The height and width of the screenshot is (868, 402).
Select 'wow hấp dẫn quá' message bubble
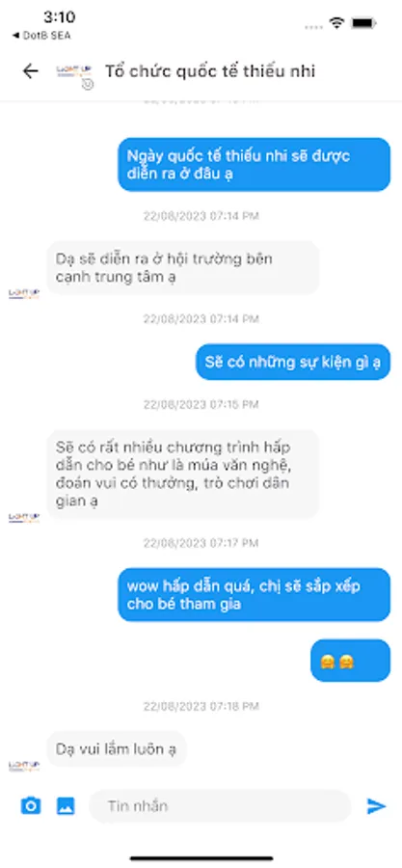pos(255,594)
